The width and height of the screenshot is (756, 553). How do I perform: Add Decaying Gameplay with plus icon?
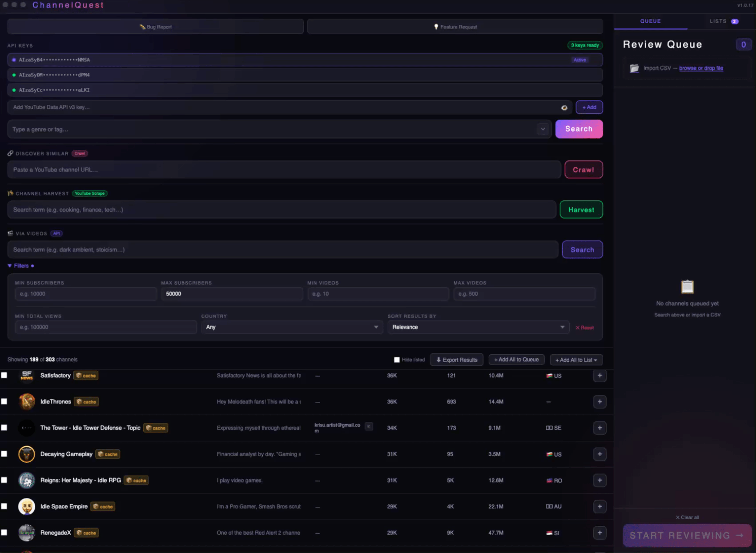(x=599, y=454)
